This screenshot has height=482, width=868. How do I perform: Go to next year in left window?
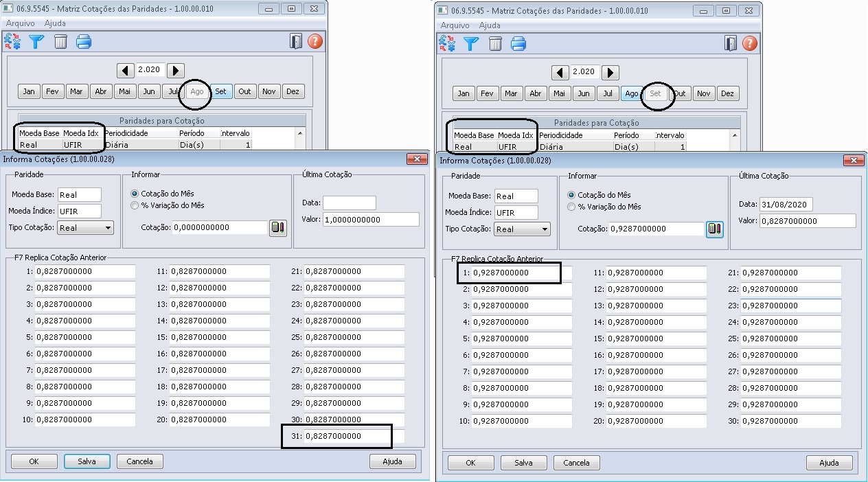(x=175, y=70)
